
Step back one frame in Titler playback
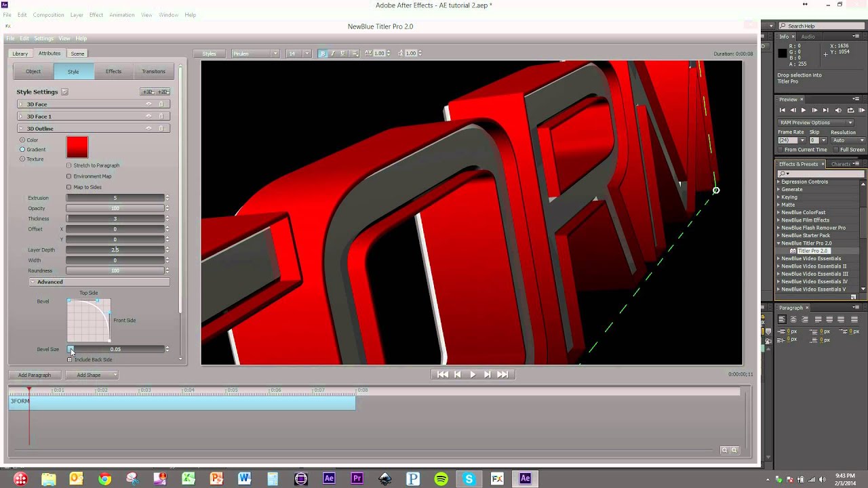pos(458,374)
